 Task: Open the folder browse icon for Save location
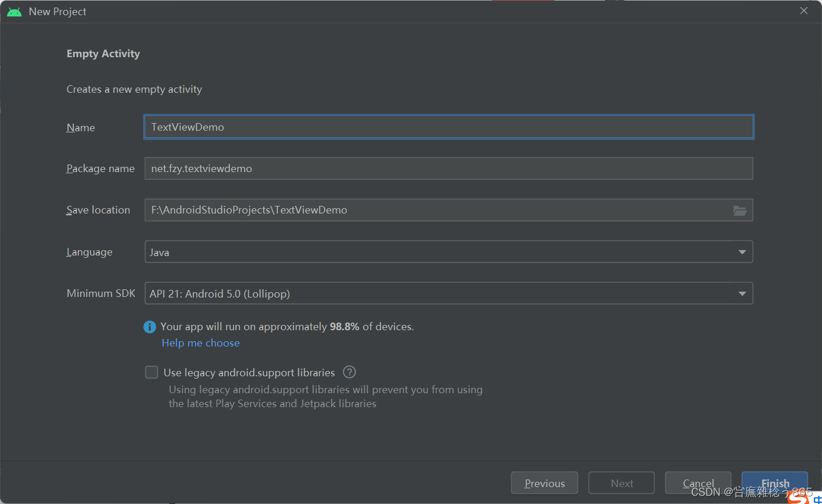point(740,211)
